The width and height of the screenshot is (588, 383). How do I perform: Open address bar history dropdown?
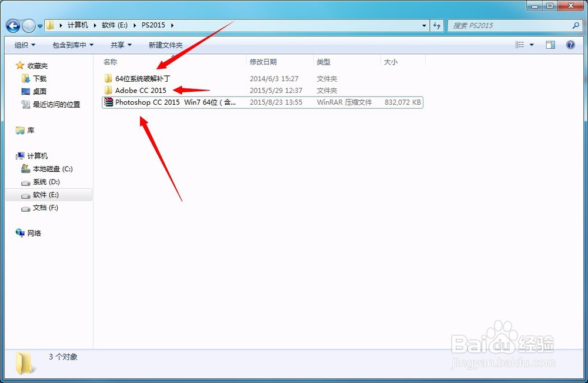[424, 25]
